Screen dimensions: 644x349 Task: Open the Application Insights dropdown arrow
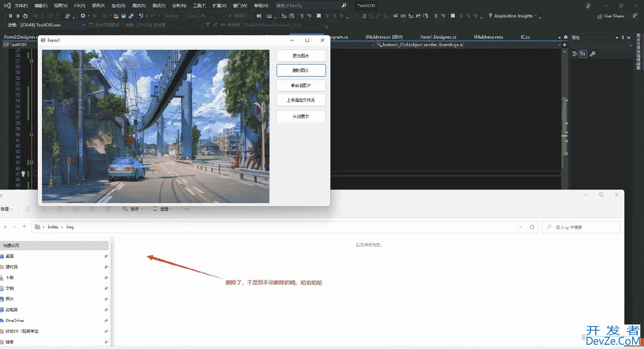pyautogui.click(x=536, y=16)
